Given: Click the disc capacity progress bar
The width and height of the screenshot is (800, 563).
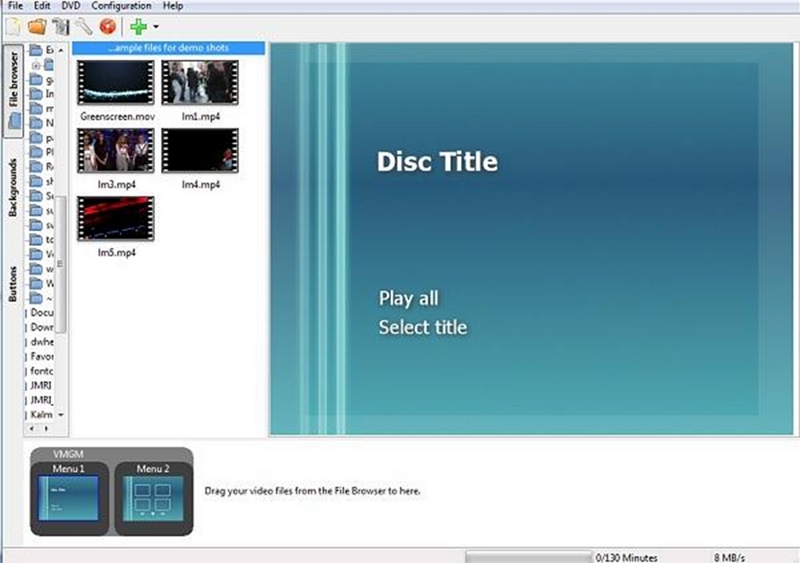Looking at the screenshot, I should point(528,557).
